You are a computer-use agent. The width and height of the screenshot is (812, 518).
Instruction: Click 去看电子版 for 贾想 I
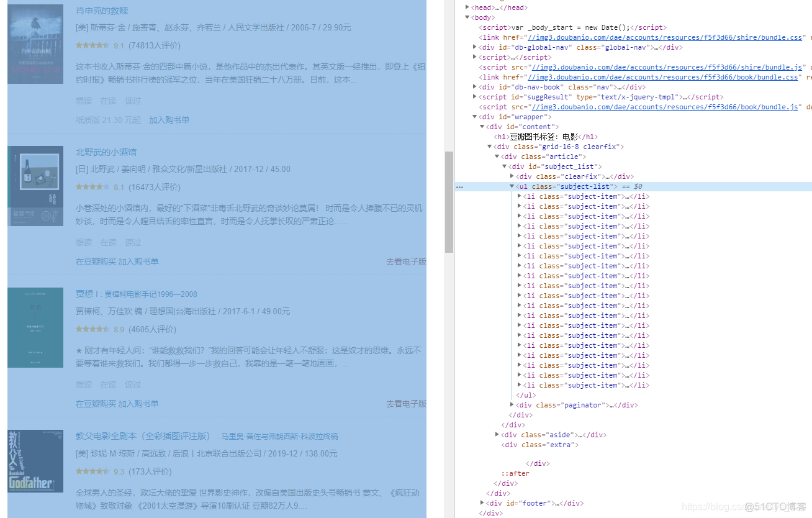click(406, 404)
